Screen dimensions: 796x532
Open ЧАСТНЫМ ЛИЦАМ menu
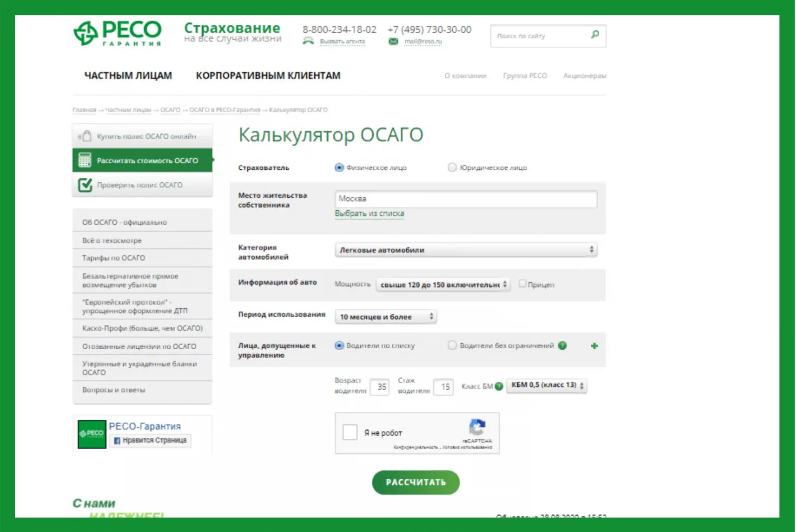click(x=128, y=76)
